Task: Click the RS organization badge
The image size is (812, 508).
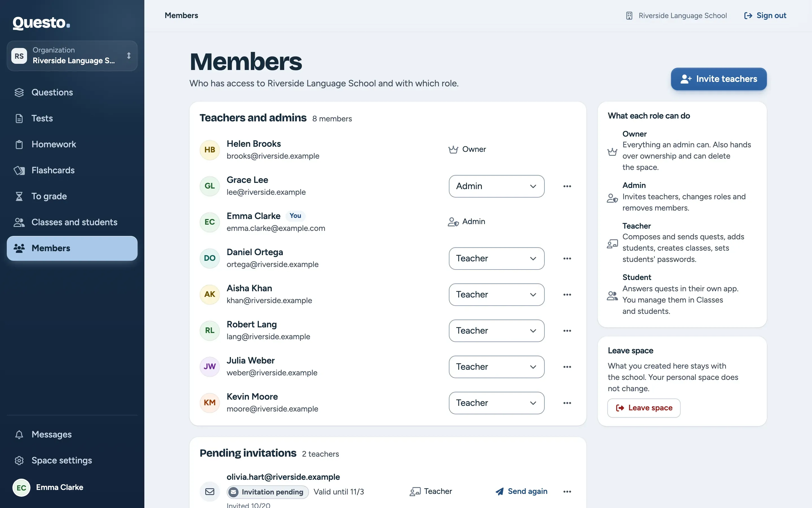Action: coord(19,56)
